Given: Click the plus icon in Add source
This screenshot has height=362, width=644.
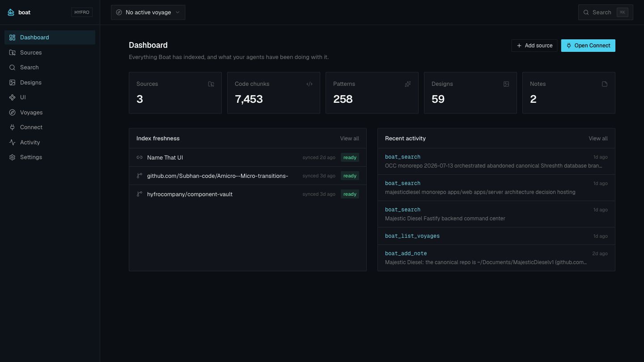Looking at the screenshot, I should [519, 46].
